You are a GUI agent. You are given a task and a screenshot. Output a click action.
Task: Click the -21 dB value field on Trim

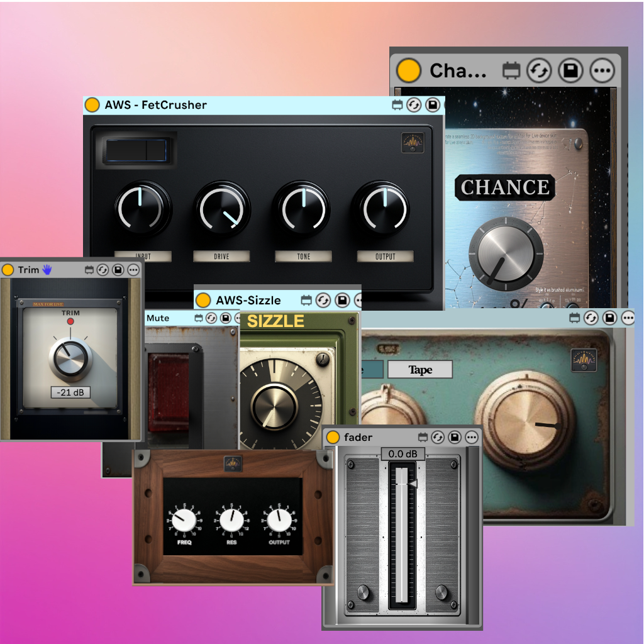coord(70,392)
